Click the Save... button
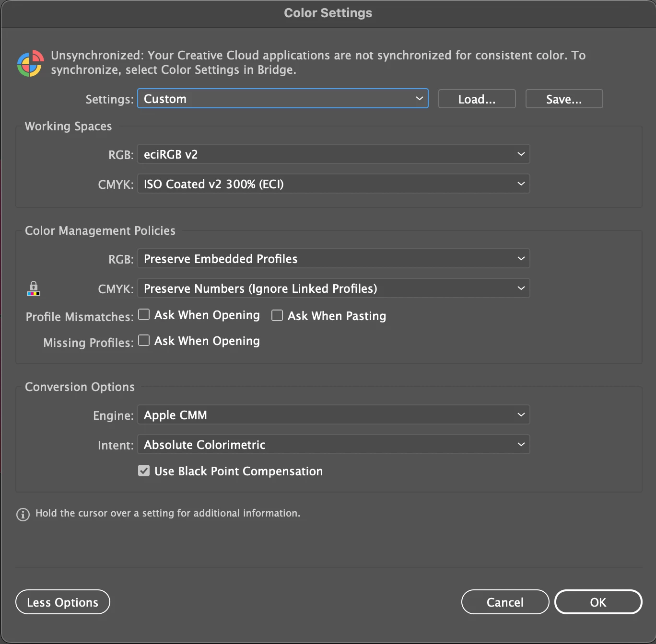656x644 pixels. (x=564, y=99)
